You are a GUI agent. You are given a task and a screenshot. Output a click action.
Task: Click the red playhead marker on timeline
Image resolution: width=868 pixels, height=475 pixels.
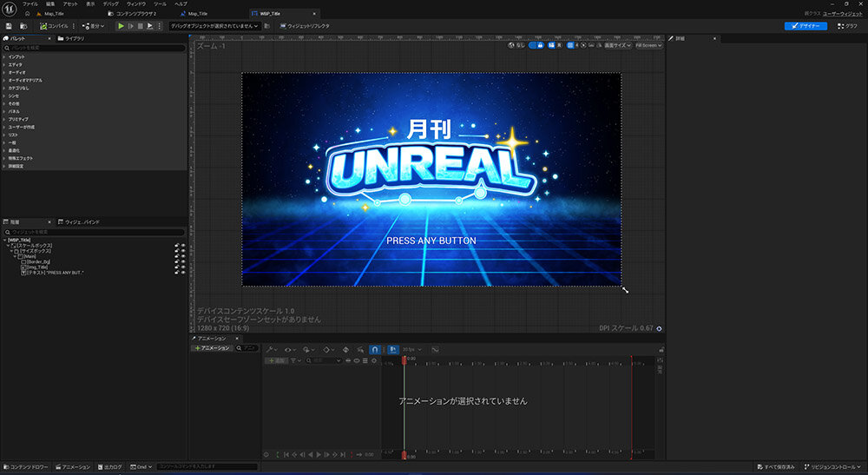point(404,359)
